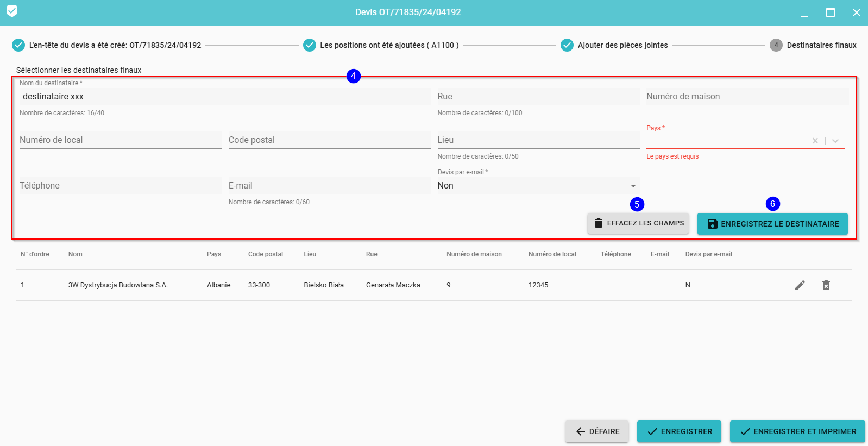This screenshot has height=446, width=868.
Task: Click the attachments step checkmark icon
Action: click(567, 45)
